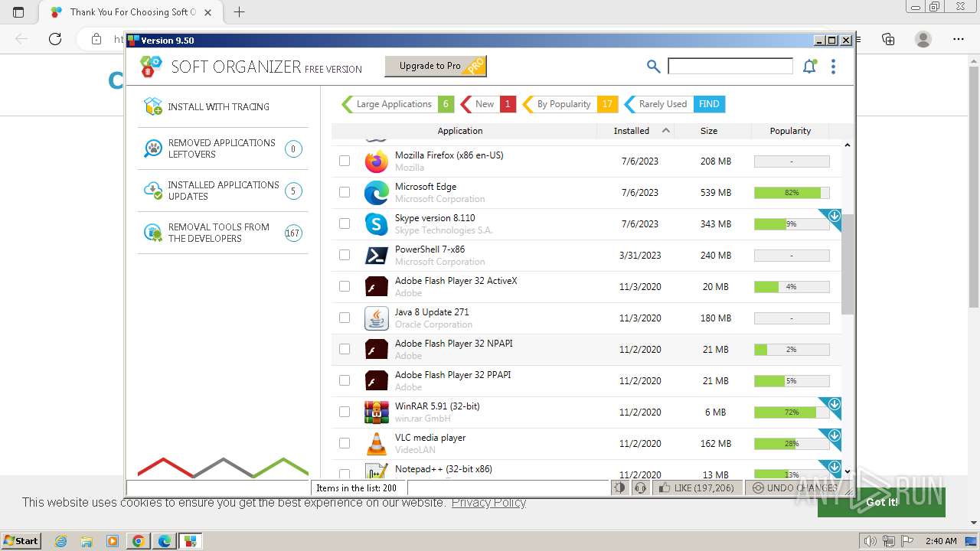
Task: Check the WinRAR 5.91 checkbox
Action: [x=345, y=412]
